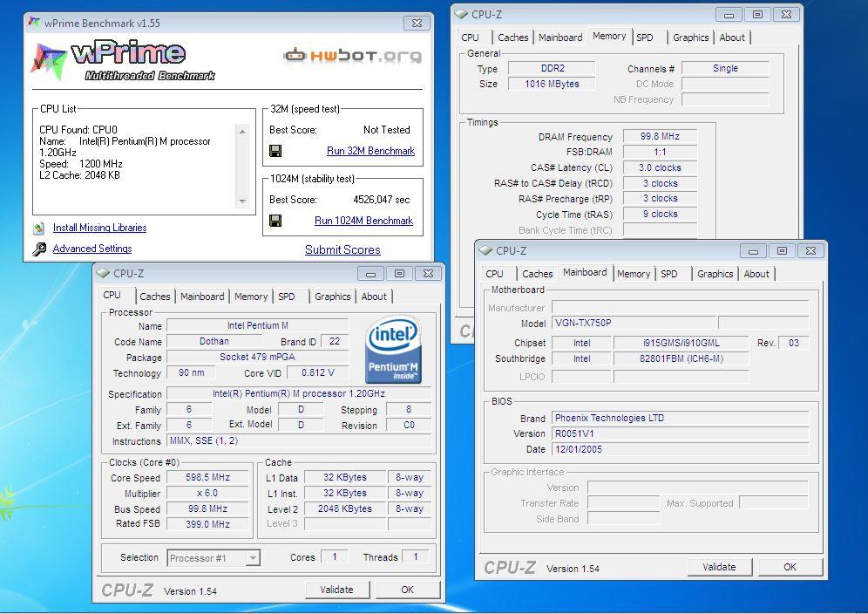868x614 pixels.
Task: Switch to Caches tab in Memory window
Action: click(x=513, y=38)
